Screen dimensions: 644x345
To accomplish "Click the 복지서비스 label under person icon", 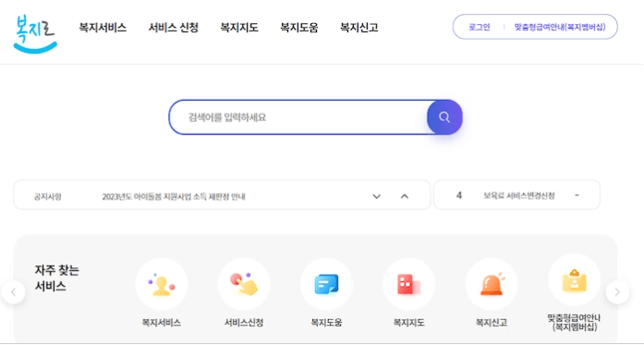I will [162, 323].
